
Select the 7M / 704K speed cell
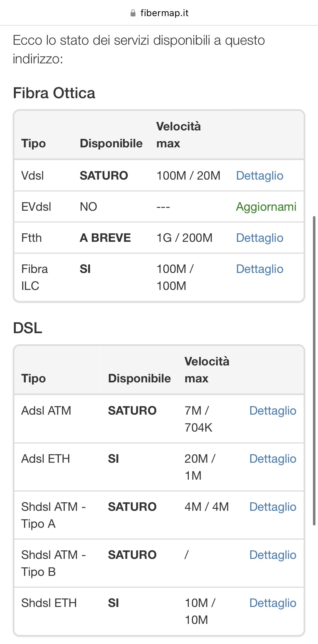coord(198,419)
